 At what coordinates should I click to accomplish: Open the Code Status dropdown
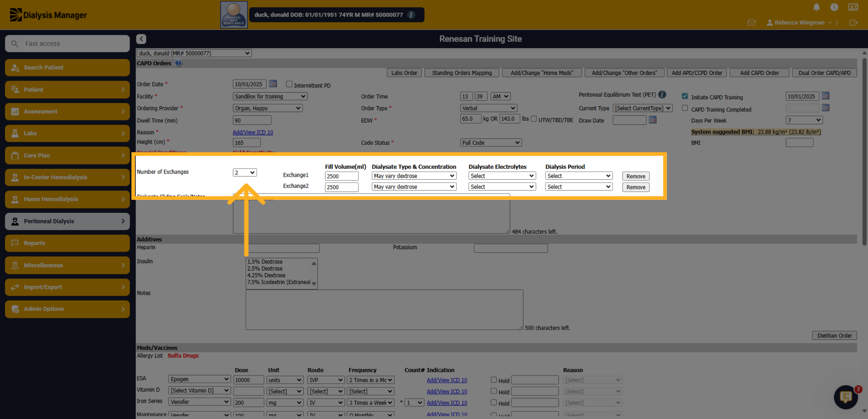(x=491, y=142)
